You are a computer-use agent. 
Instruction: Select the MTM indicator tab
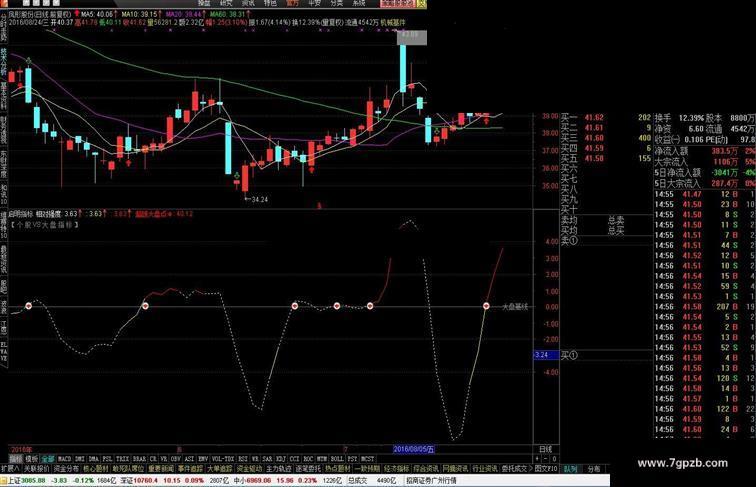[x=322, y=459]
